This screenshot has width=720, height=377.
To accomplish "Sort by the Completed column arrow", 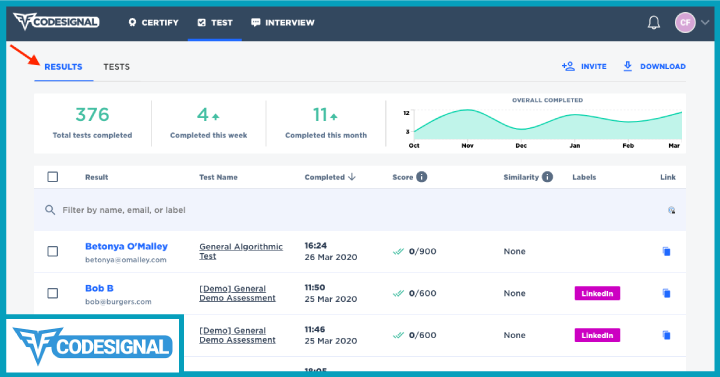I will click(352, 177).
